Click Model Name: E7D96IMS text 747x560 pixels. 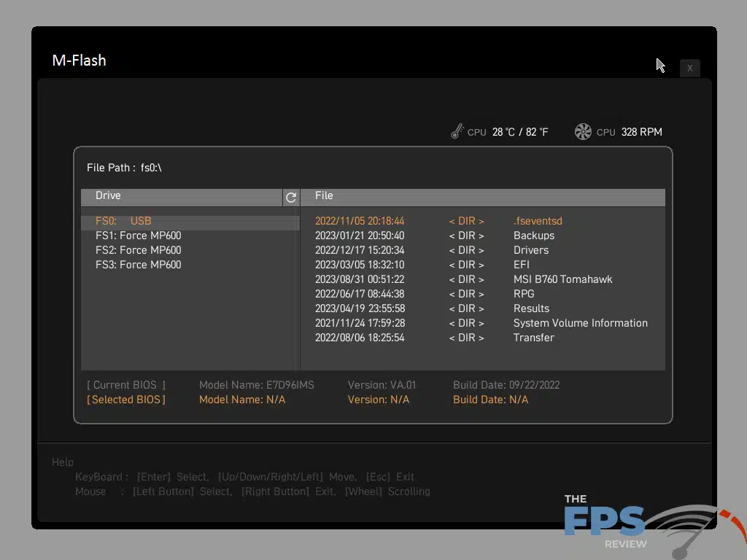coord(256,385)
